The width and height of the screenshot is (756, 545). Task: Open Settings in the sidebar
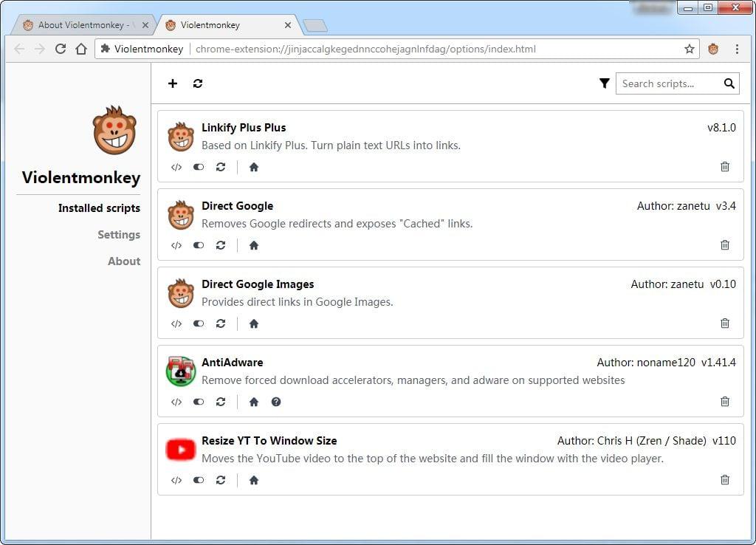pos(119,235)
